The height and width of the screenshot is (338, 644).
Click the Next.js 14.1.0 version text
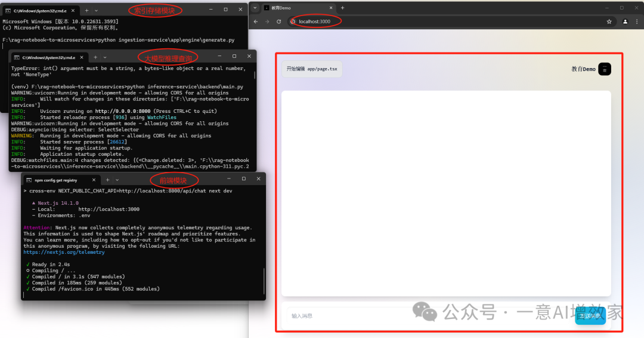pos(58,203)
